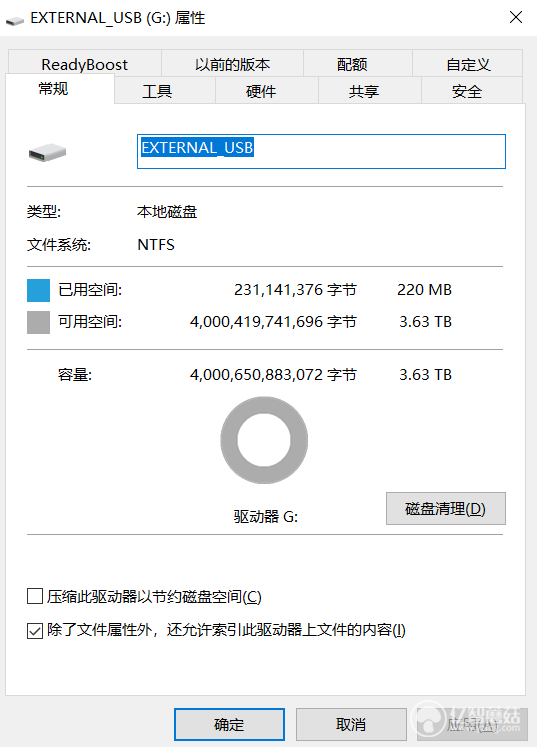Click the 磁盘清理 button
Viewport: 537px width, 747px height.
point(446,509)
